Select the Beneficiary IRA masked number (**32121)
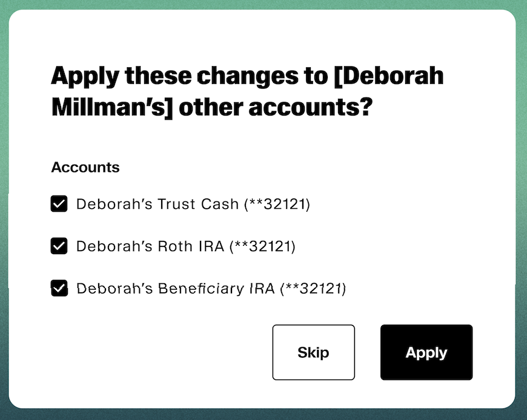 pyautogui.click(x=313, y=289)
